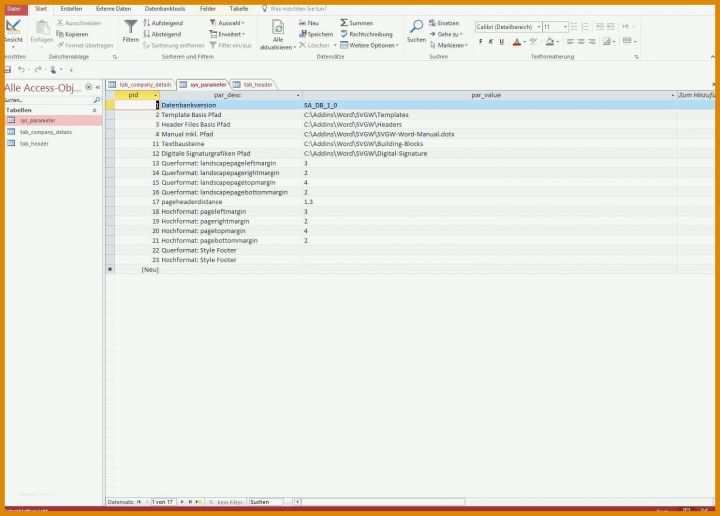Open the Ansicht view switcher button
This screenshot has width=720, height=516.
[x=13, y=32]
